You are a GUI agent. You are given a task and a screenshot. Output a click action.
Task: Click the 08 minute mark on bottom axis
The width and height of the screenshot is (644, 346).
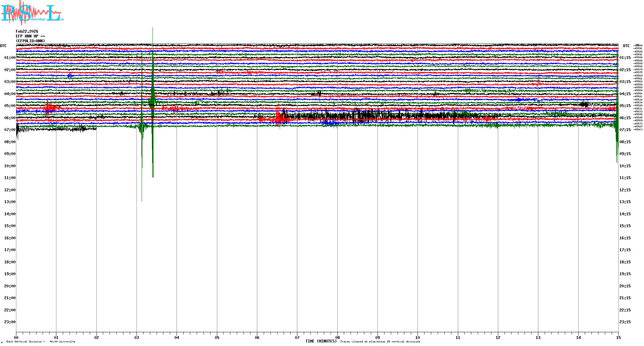(x=337, y=337)
